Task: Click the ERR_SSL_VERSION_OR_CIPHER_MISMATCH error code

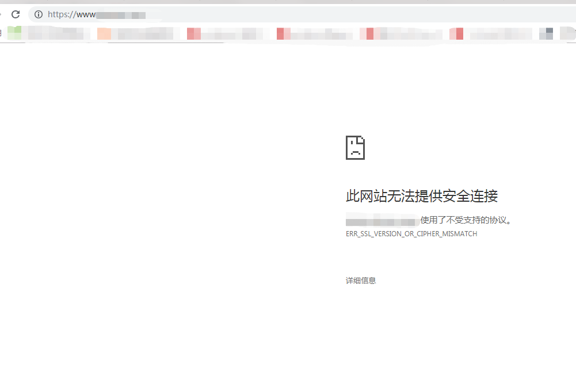Action: click(411, 233)
